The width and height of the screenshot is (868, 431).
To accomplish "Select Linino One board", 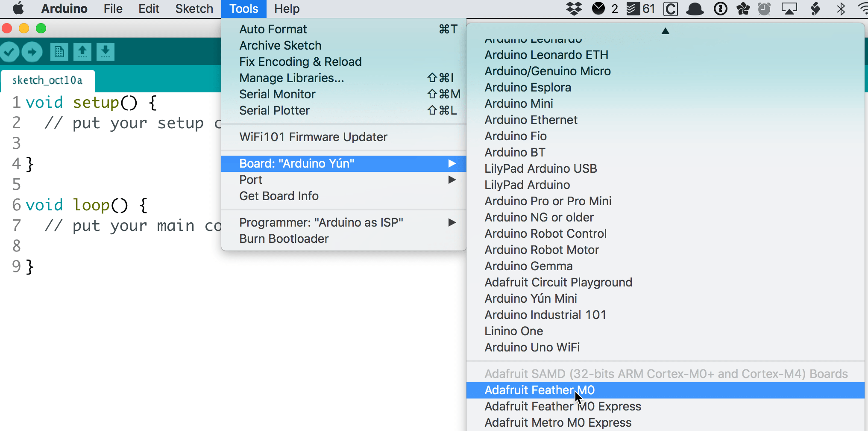I will (666, 331).
